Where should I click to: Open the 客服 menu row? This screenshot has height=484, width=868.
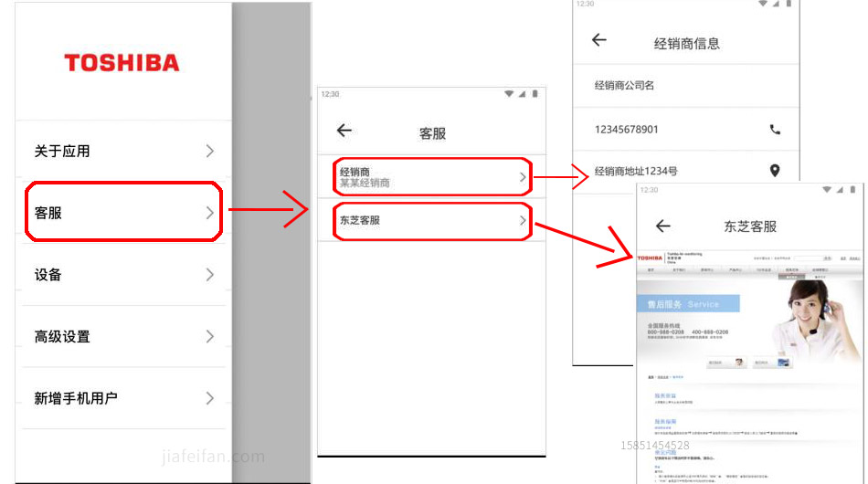pos(123,213)
